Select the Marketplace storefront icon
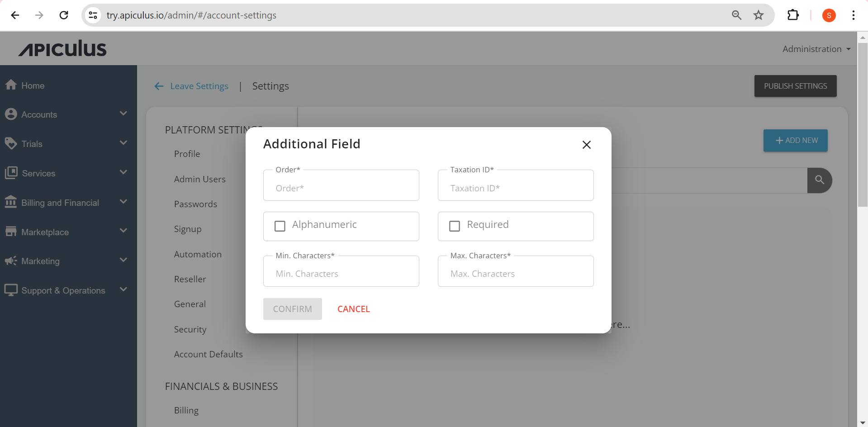The image size is (868, 427). tap(11, 232)
